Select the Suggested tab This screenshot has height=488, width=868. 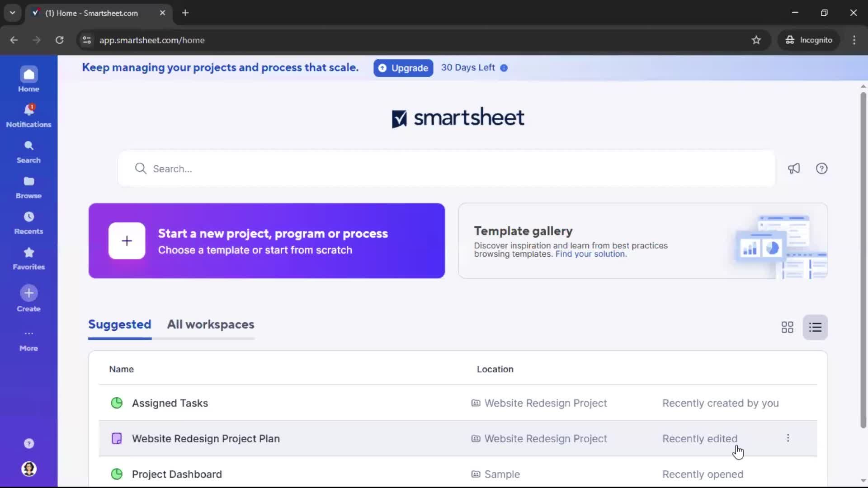coord(119,324)
